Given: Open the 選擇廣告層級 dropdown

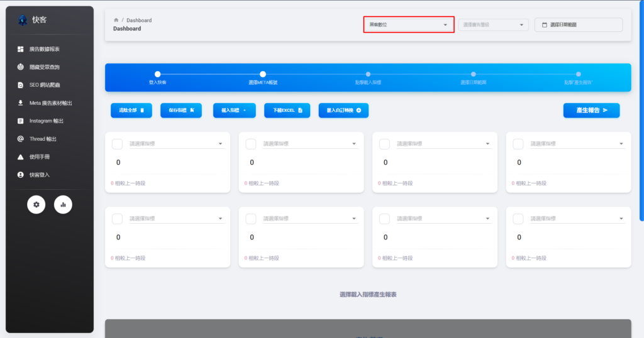Looking at the screenshot, I should 493,25.
